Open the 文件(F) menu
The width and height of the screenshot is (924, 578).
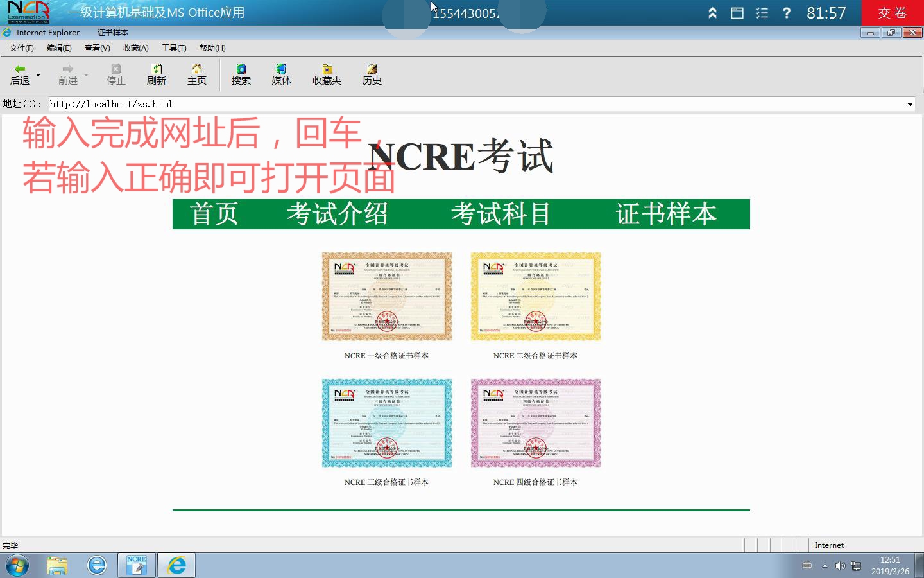point(22,48)
